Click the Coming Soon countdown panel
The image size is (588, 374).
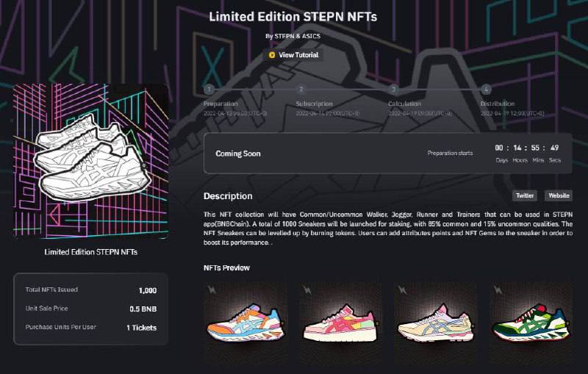tap(388, 154)
